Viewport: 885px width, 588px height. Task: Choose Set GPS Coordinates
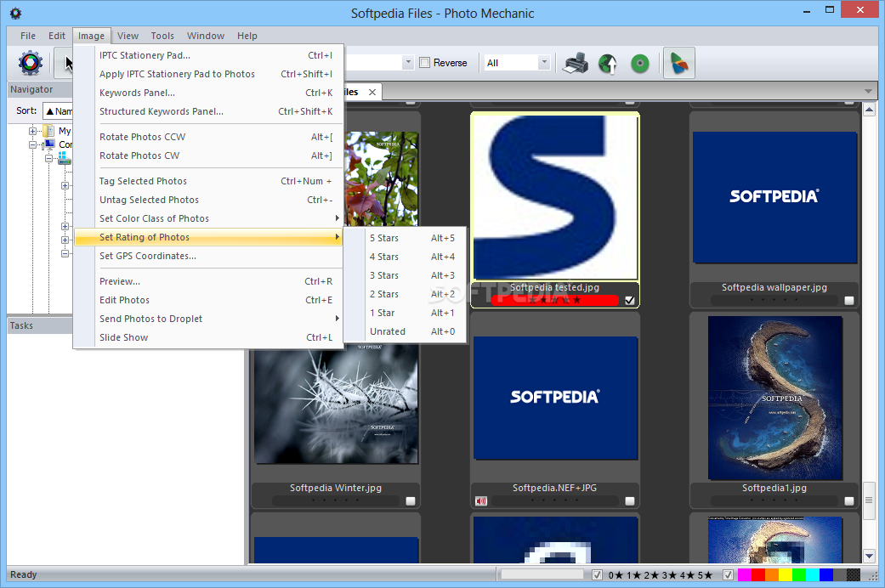click(x=209, y=256)
